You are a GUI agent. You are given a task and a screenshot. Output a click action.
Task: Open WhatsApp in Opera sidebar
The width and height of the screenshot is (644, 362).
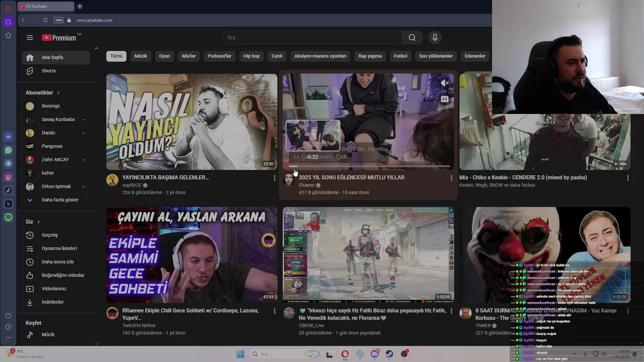[9, 150]
